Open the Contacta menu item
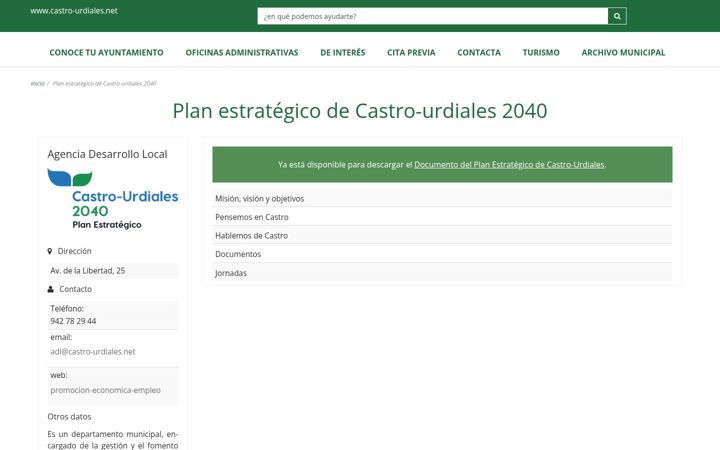Viewport: 720px width, 450px height. pyautogui.click(x=479, y=52)
